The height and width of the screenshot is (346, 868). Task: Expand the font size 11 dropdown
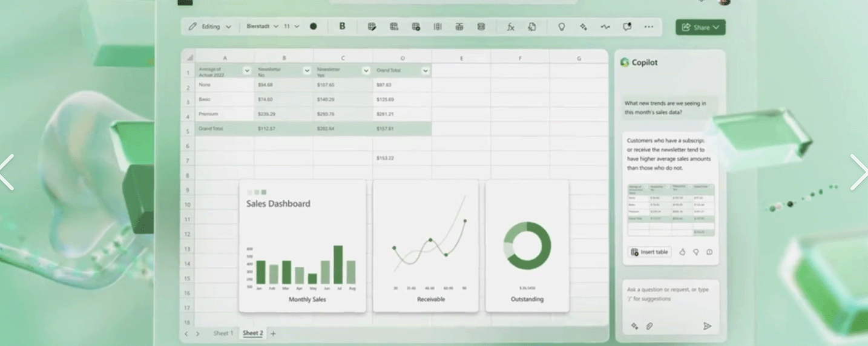click(x=292, y=27)
